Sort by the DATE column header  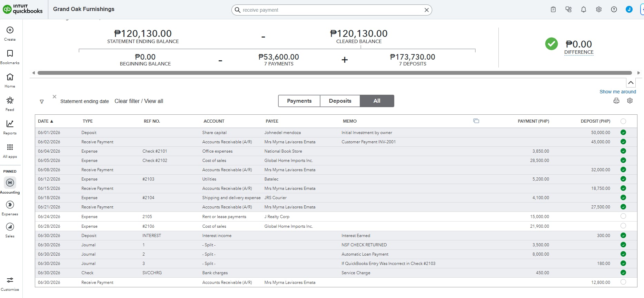46,121
